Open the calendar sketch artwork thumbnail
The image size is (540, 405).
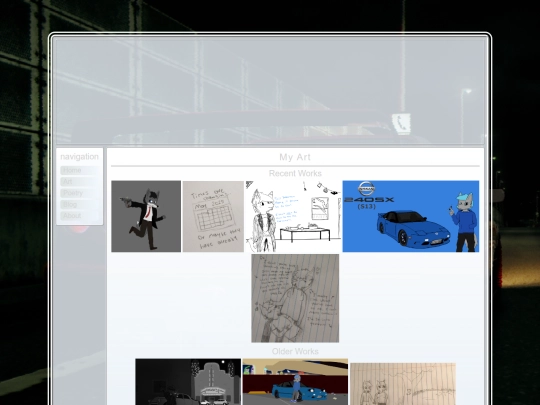[x=213, y=217]
